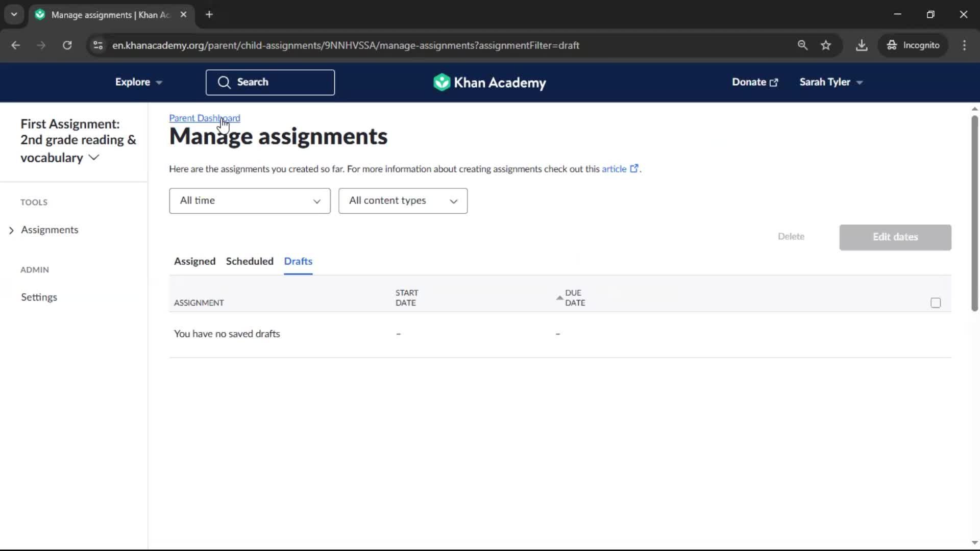Click the Edit dates button
980x551 pixels.
tap(895, 237)
